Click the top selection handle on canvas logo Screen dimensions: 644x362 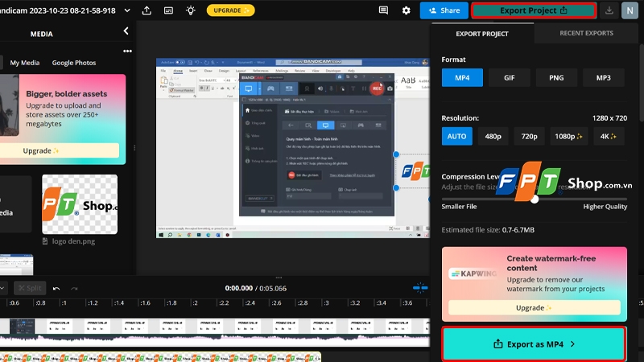pos(396,154)
